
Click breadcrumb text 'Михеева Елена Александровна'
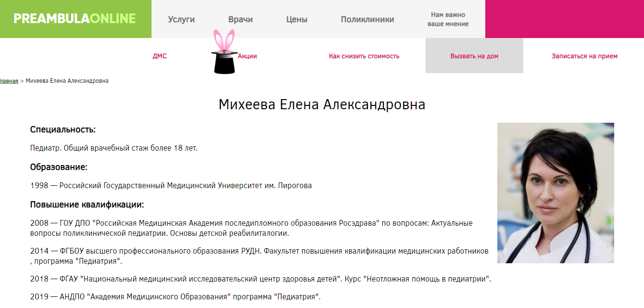67,81
